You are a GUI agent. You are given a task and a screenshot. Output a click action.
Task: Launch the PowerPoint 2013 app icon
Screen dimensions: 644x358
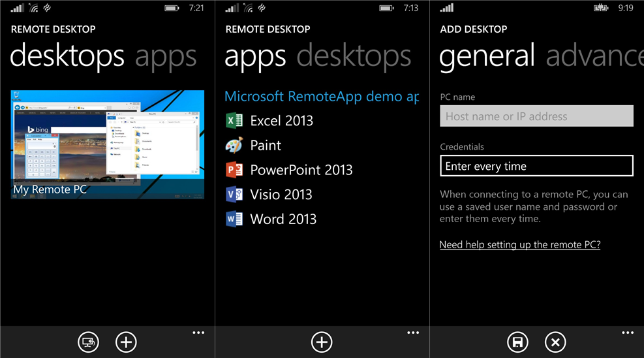234,170
